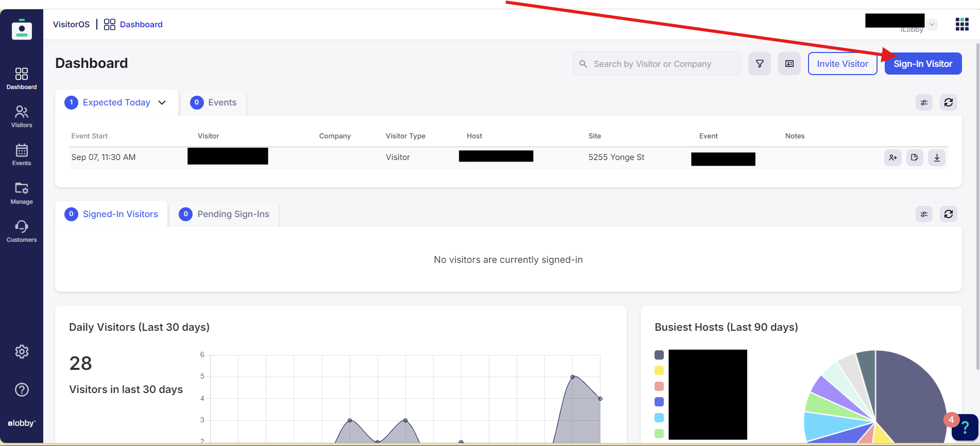The image size is (980, 446).
Task: Click the filter funnel icon
Action: pyautogui.click(x=760, y=64)
